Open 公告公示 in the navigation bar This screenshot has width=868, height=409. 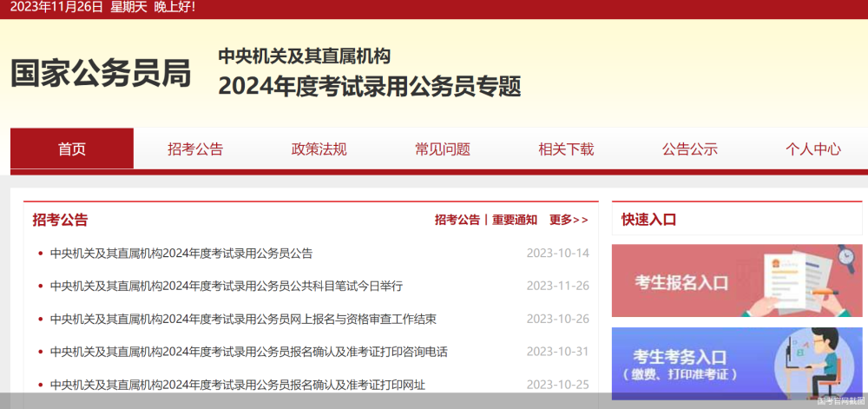(690, 148)
